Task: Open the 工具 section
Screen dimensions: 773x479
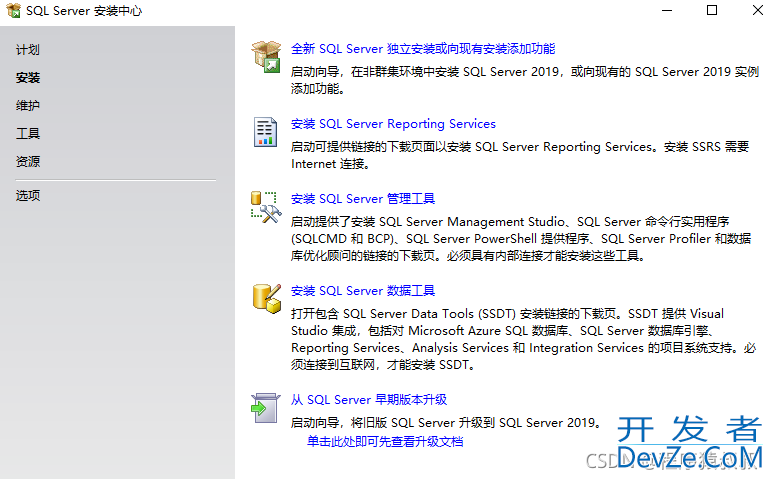Action: [28, 134]
